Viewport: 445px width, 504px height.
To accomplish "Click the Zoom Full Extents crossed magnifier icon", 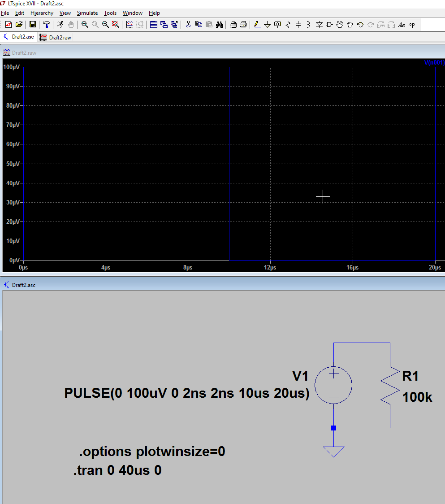I will pos(115,24).
